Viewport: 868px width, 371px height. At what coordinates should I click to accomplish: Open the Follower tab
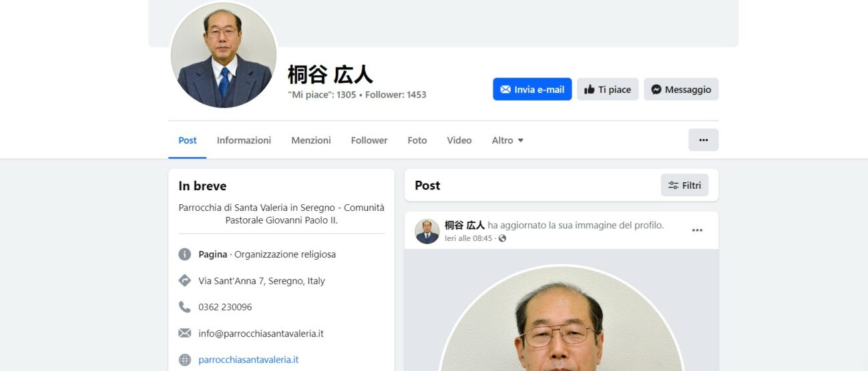[369, 140]
